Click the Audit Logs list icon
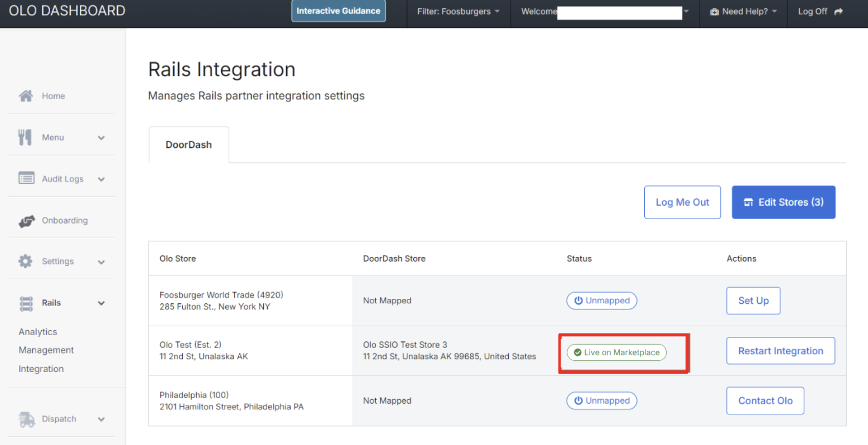The width and height of the screenshot is (868, 445). click(26, 178)
